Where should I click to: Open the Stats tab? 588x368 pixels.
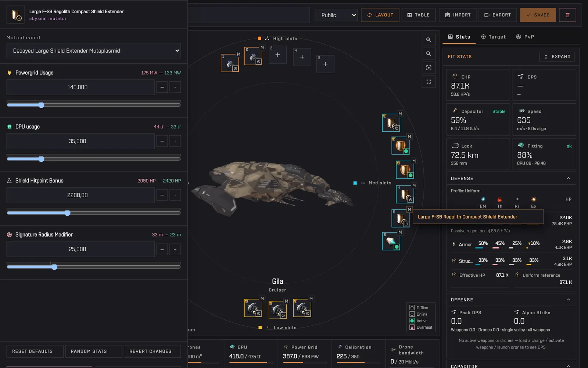pos(459,37)
